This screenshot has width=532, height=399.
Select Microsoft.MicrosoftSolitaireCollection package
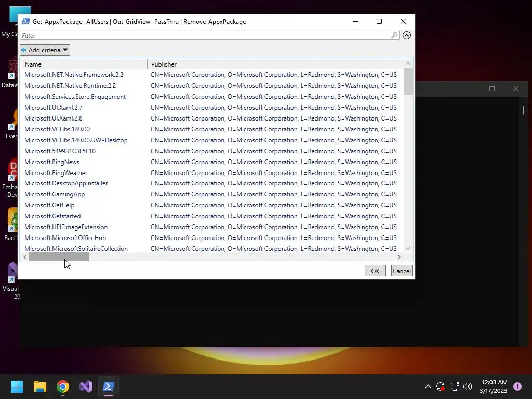click(212, 249)
